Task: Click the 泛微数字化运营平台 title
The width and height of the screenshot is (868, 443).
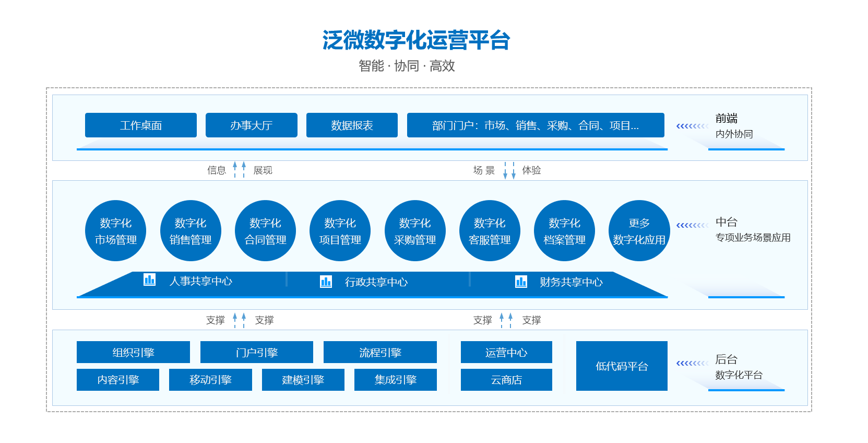Action: tap(416, 40)
